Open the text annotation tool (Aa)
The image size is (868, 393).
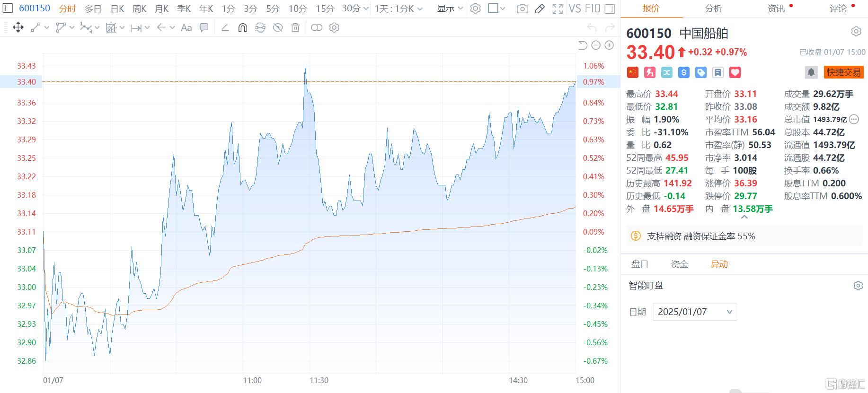(186, 28)
